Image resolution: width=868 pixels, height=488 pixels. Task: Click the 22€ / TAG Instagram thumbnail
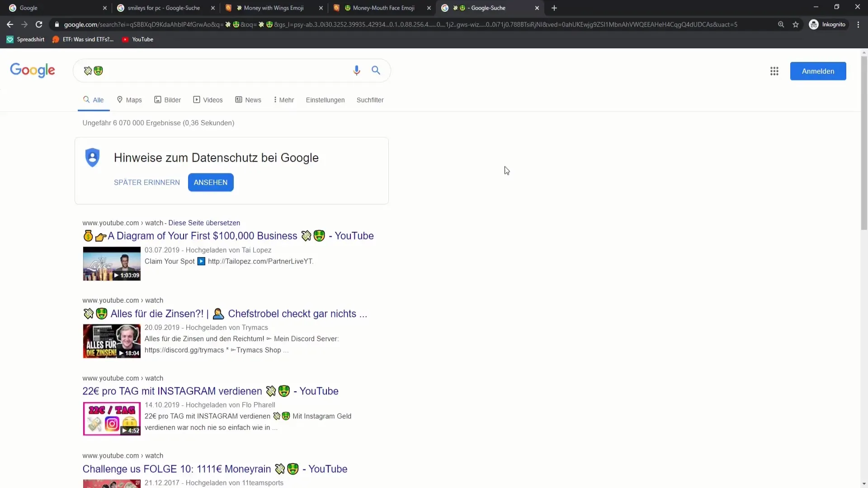pyautogui.click(x=112, y=419)
